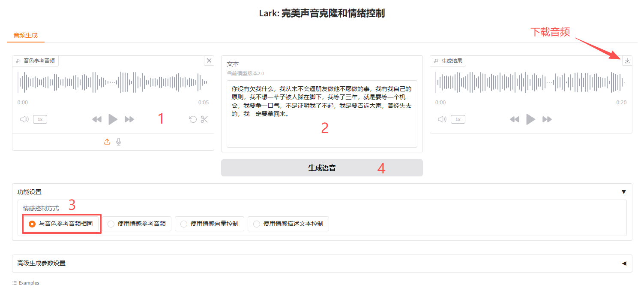Download the generated result audio
644x288 pixels.
pos(627,61)
